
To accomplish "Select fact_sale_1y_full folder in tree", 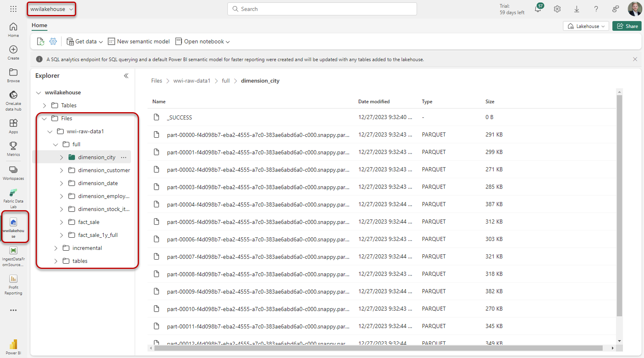I will coord(98,235).
